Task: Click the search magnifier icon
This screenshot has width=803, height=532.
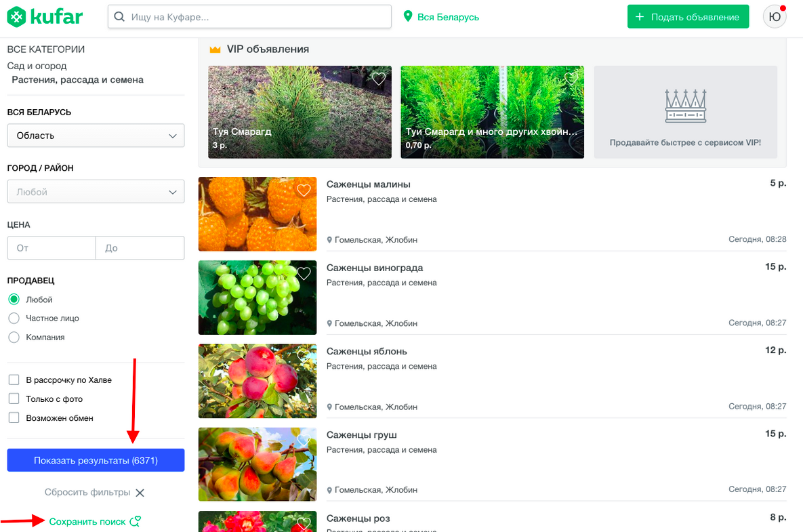Action: point(119,17)
